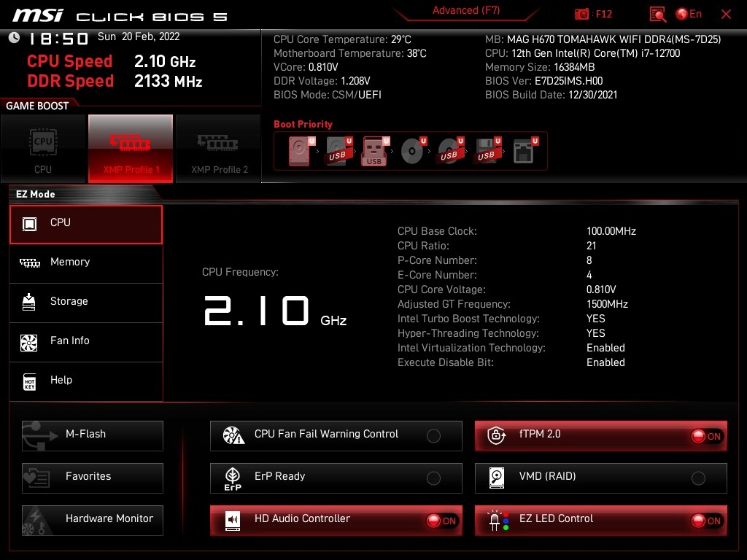Toggle the EZ LED Control switch
Image resolution: width=747 pixels, height=560 pixels.
tap(706, 521)
